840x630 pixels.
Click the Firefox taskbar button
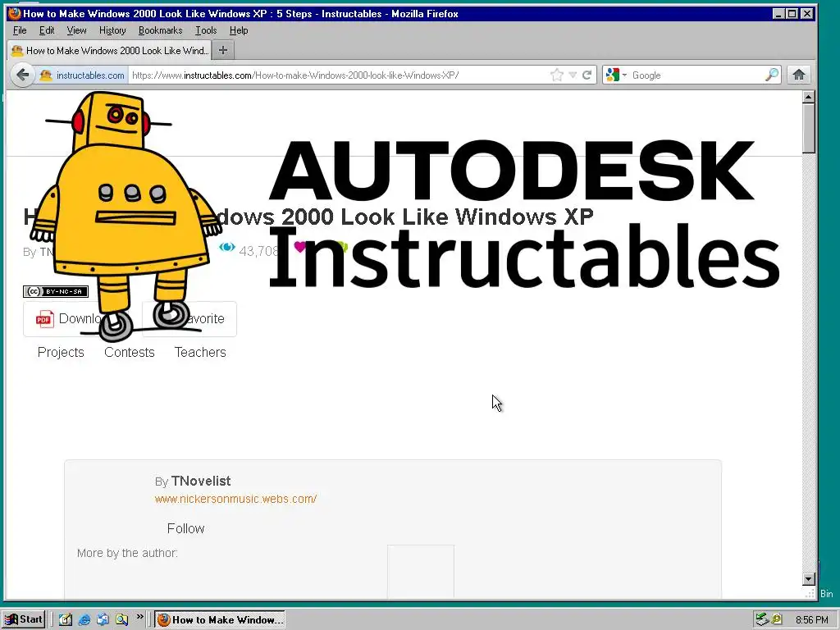(220, 620)
